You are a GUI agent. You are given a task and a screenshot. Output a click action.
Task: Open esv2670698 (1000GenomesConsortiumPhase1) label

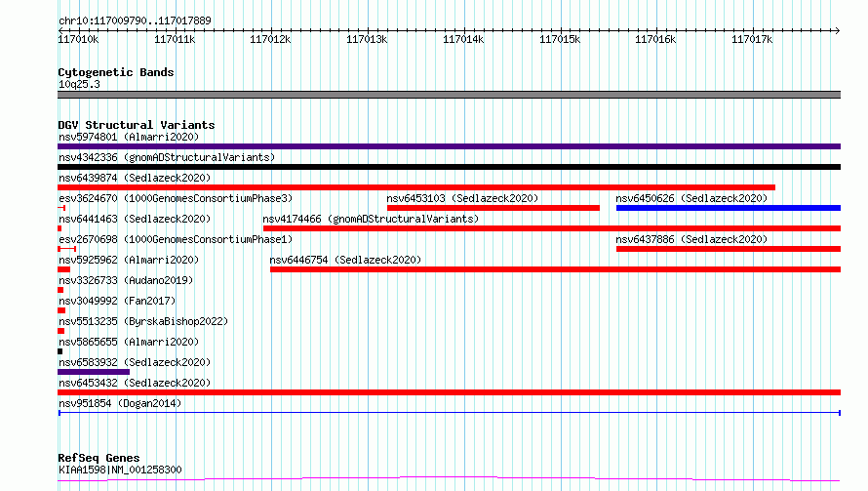[x=176, y=239]
